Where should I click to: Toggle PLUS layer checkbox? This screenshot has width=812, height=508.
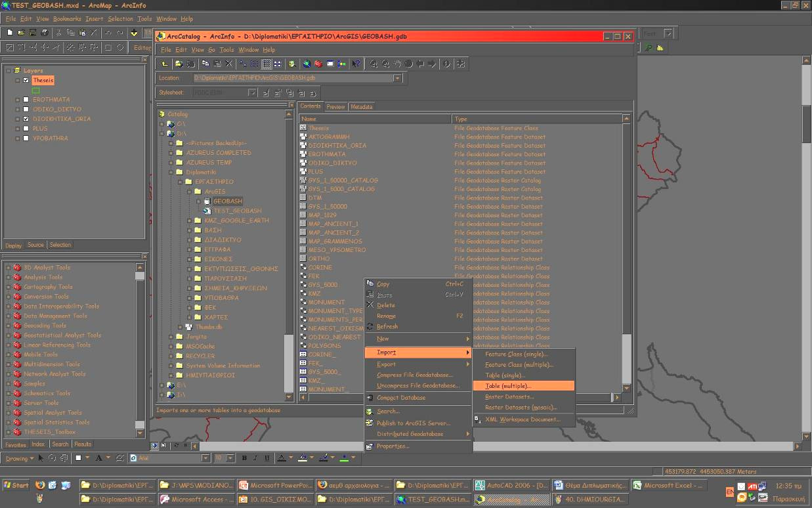pyautogui.click(x=26, y=129)
